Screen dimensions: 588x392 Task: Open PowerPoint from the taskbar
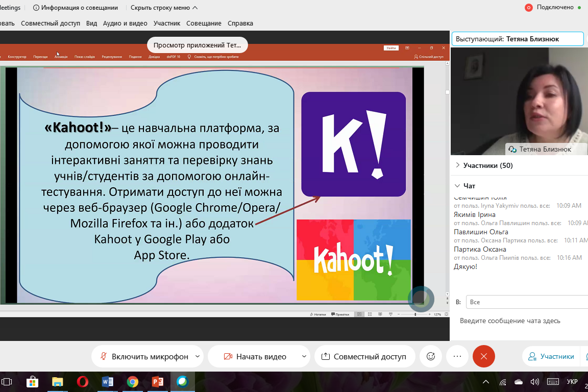tap(157, 382)
